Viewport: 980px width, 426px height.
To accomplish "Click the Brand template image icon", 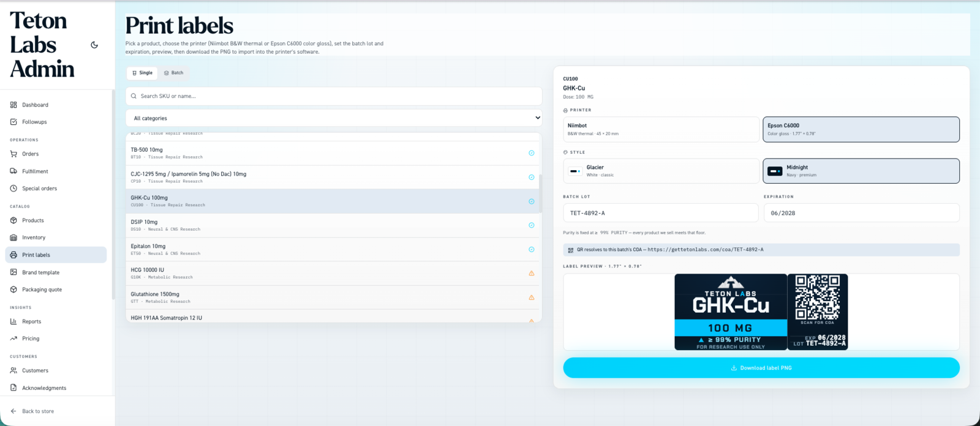I will pos(13,272).
